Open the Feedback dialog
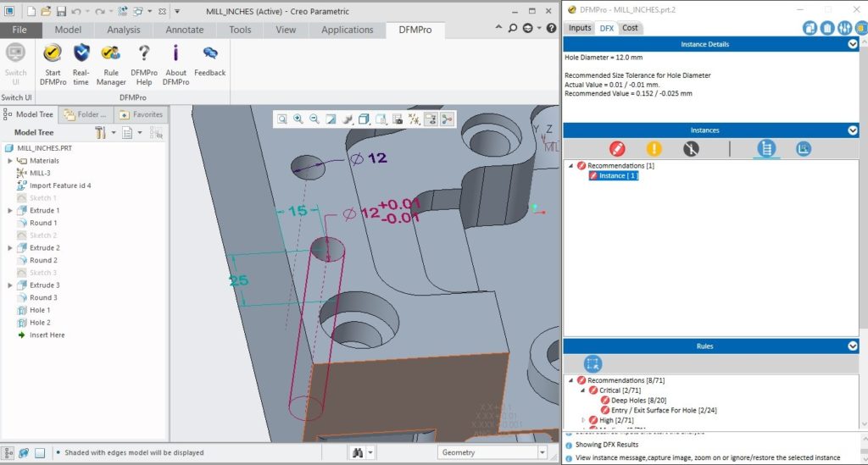This screenshot has height=465, width=868. click(x=210, y=61)
